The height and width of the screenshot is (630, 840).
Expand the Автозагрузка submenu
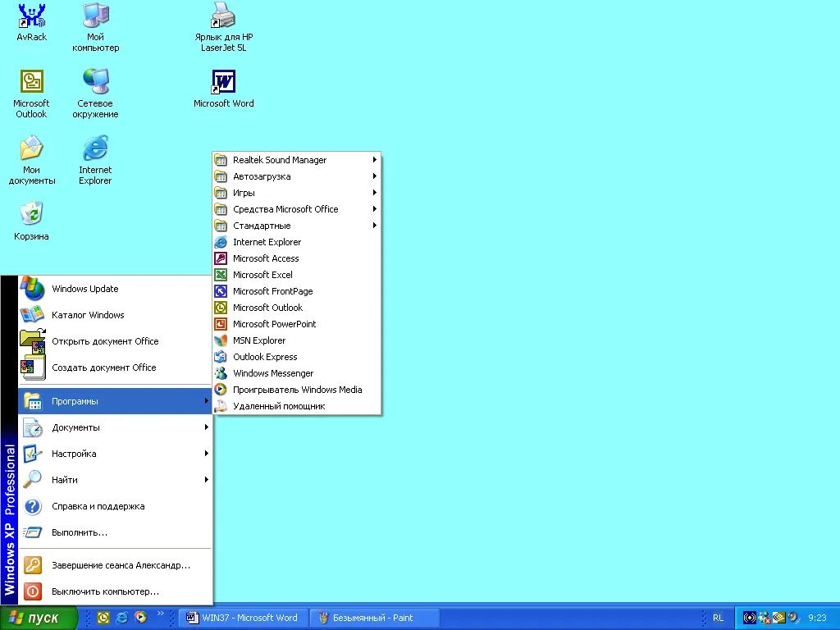tap(297, 176)
